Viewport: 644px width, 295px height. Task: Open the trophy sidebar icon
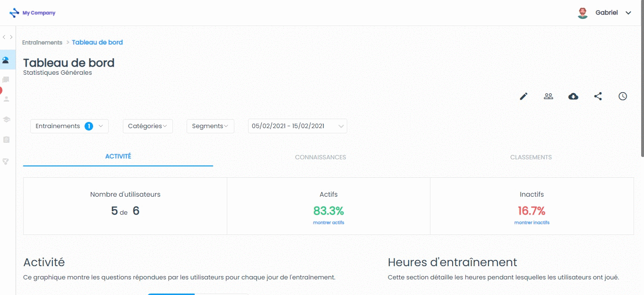coord(6,161)
